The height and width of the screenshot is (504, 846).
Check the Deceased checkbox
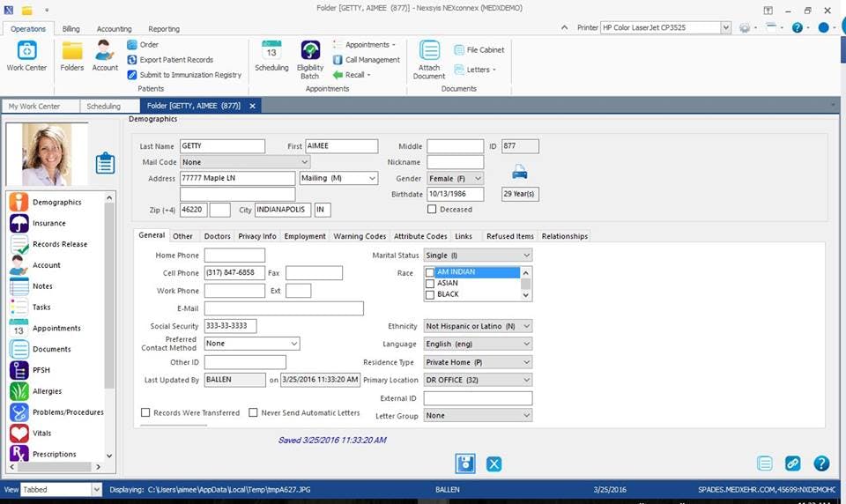[432, 210]
